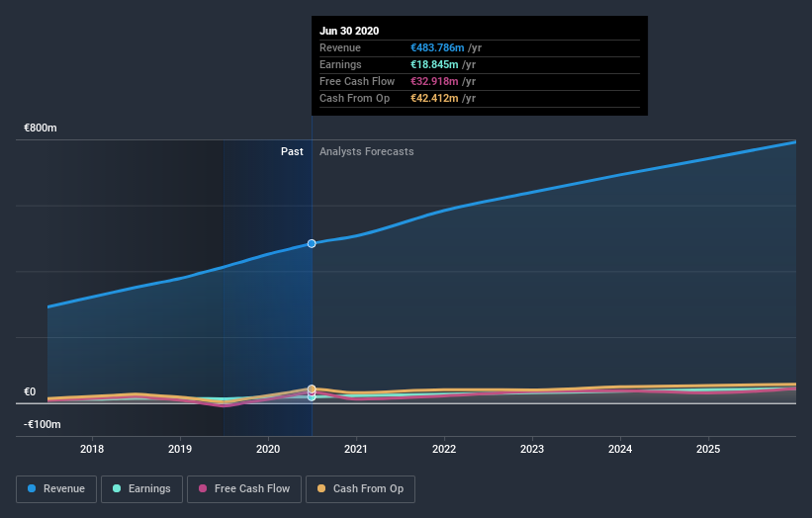Click the Revenue data point at Jun 2020
Screen dimensions: 812x518
click(x=312, y=244)
